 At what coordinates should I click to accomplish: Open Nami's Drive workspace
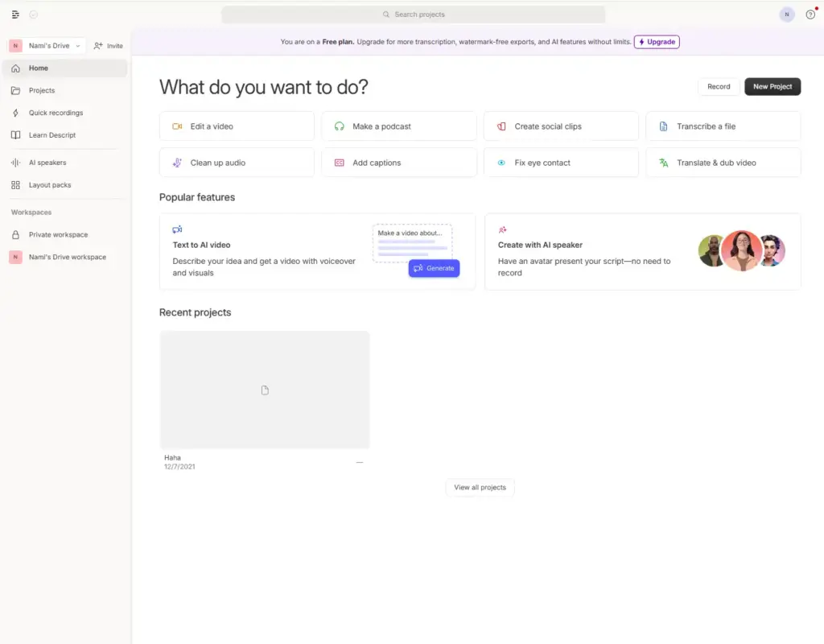pyautogui.click(x=66, y=257)
